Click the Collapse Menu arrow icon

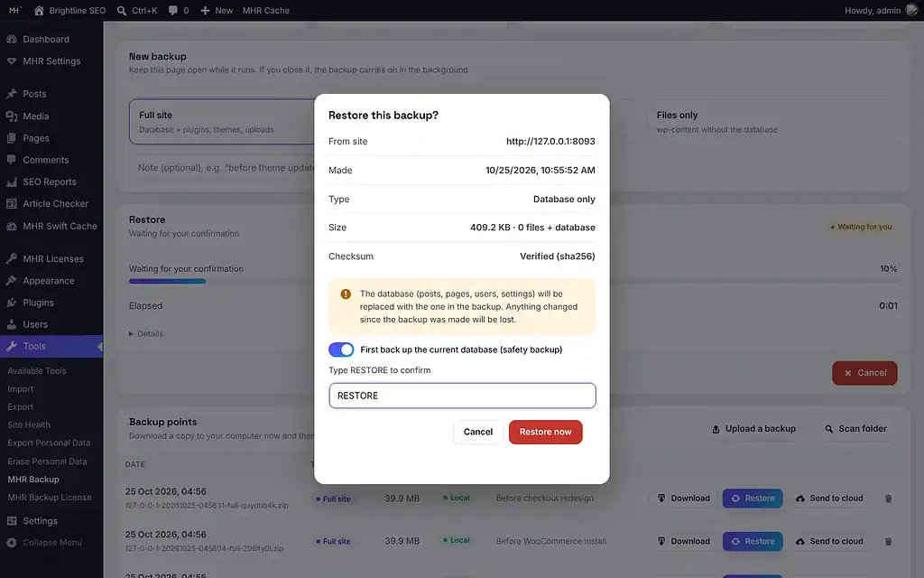pos(11,543)
